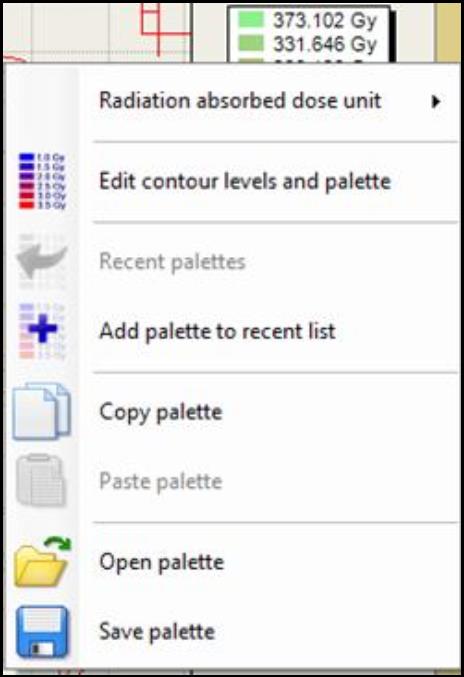This screenshot has width=464, height=677.
Task: Click the 331.646 Gy legend color swatch
Action: (x=251, y=43)
